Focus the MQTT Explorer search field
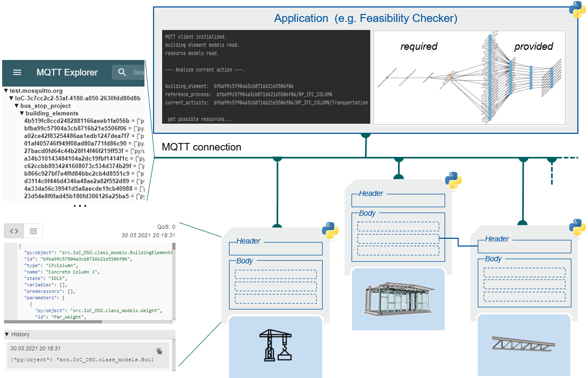Viewport: 588px width, 378px height. point(128,72)
